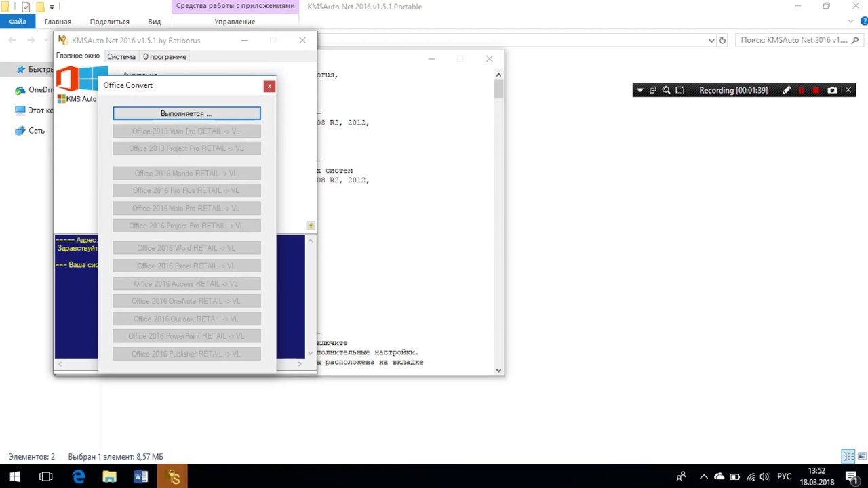Screen dimensions: 868x488
Task: Click recorder region-select icon
Action: click(679, 90)
